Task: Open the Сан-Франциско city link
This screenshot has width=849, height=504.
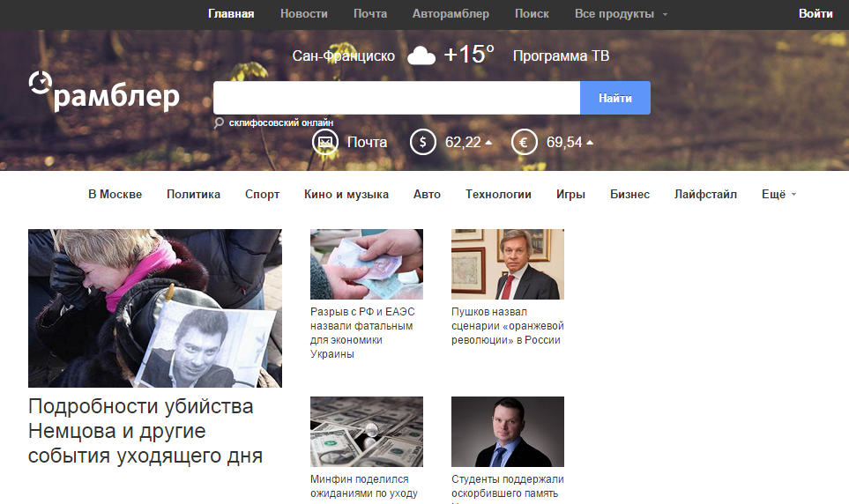Action: (343, 56)
